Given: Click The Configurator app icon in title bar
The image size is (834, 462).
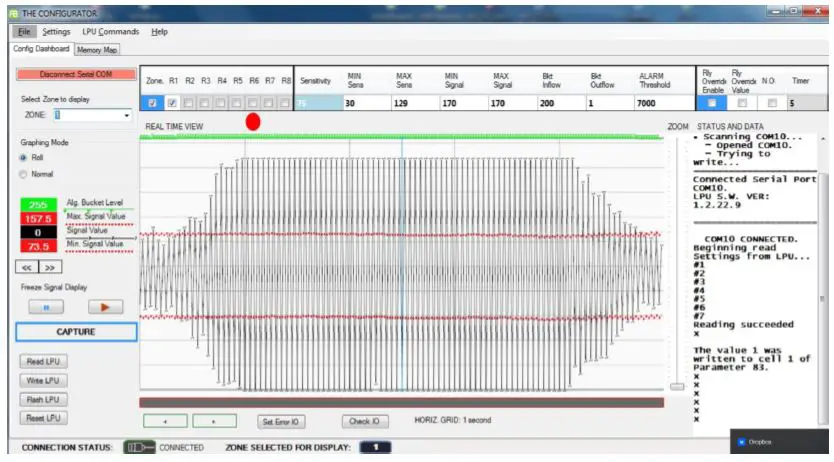Looking at the screenshot, I should point(14,13).
